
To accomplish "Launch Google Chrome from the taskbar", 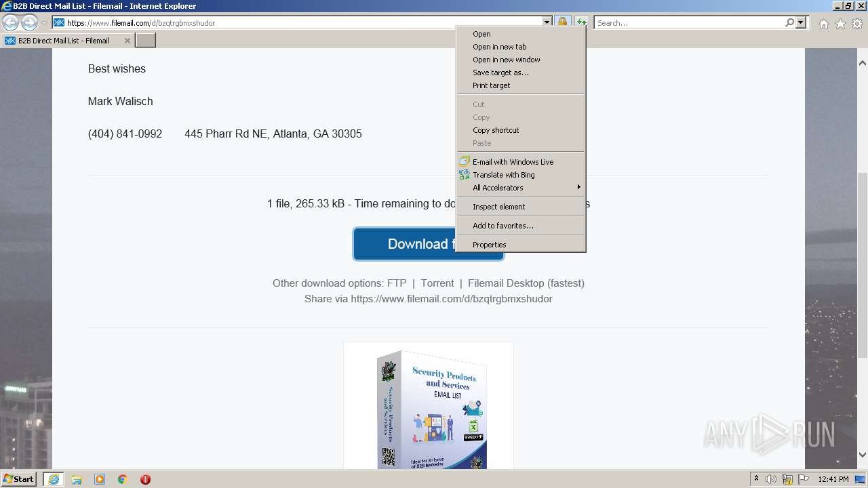I will coord(123,479).
